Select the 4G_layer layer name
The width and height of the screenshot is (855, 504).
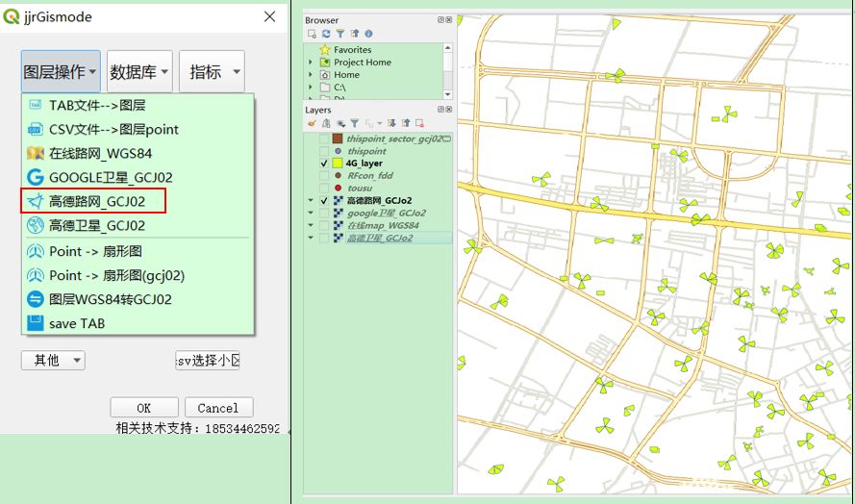tap(365, 164)
